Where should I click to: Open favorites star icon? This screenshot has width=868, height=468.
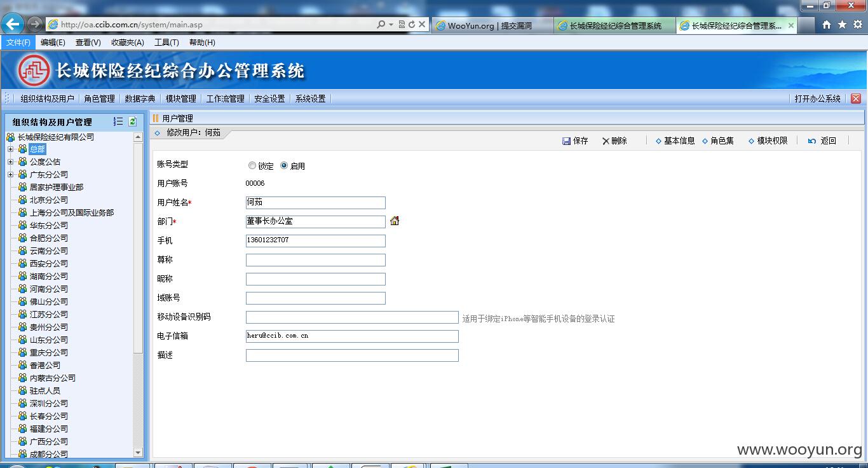coord(842,25)
